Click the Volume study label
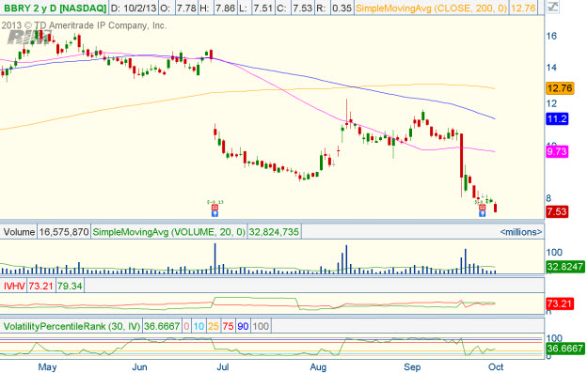The width and height of the screenshot is (588, 373). click(x=19, y=232)
